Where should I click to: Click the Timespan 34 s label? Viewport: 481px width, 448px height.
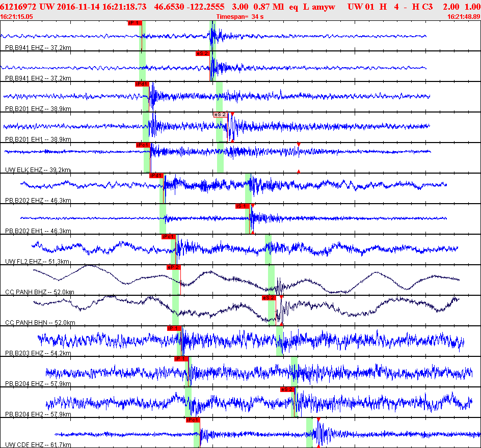[240, 17]
